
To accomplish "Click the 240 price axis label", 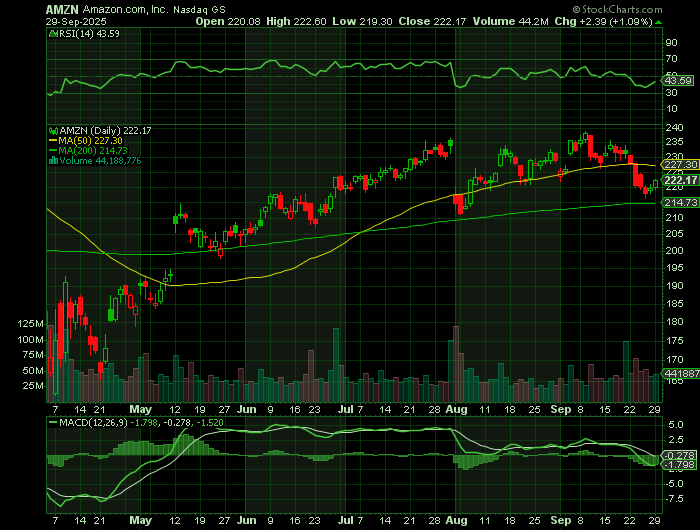I will pos(674,128).
